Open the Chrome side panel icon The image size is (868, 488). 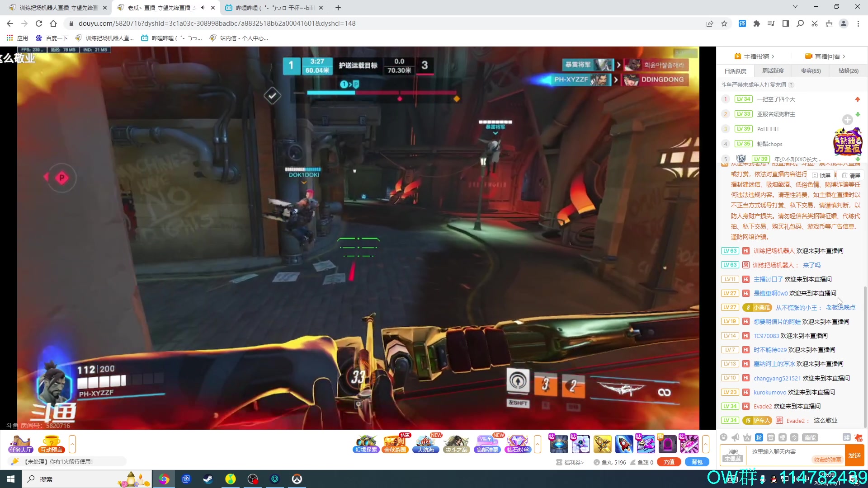coord(786,23)
